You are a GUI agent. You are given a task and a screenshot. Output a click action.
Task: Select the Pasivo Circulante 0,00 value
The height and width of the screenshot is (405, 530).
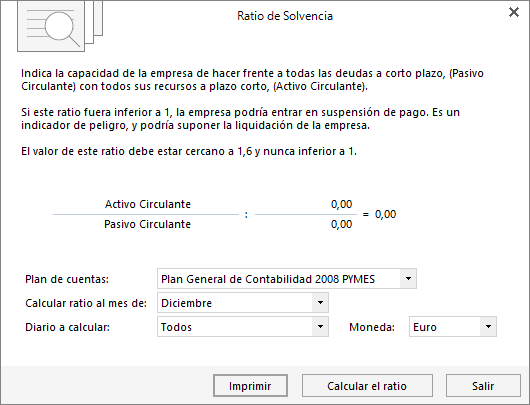tap(341, 224)
